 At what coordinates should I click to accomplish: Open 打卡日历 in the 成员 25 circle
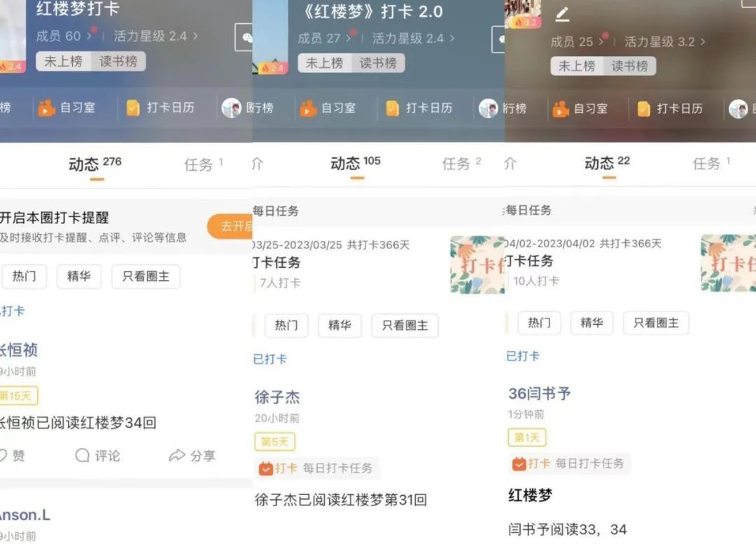click(670, 109)
